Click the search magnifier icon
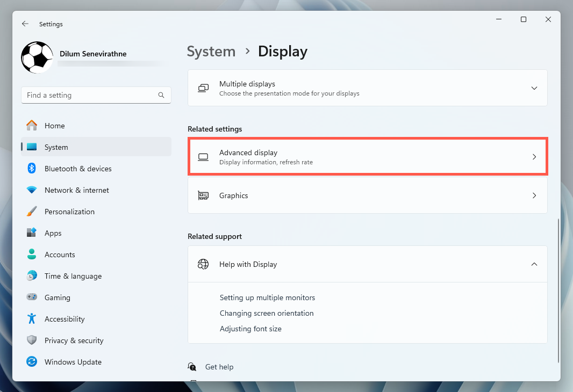Viewport: 573px width, 392px height. click(x=161, y=95)
